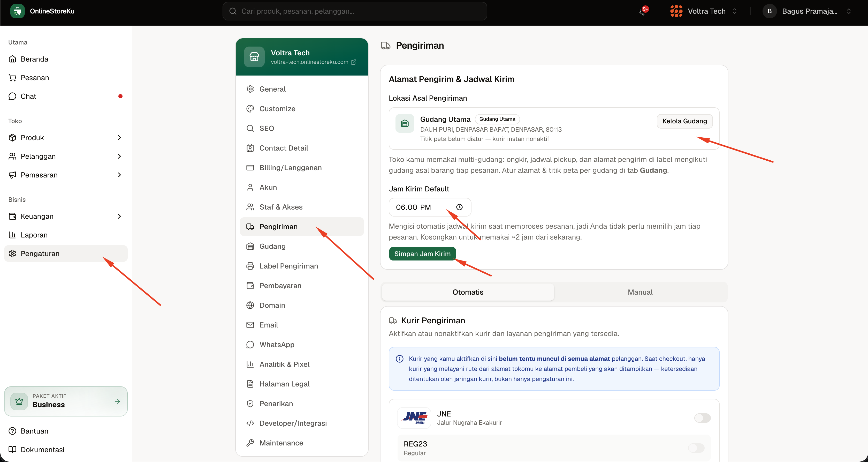Click Simpan Jam Kirim button
This screenshot has width=868, height=462.
click(422, 254)
